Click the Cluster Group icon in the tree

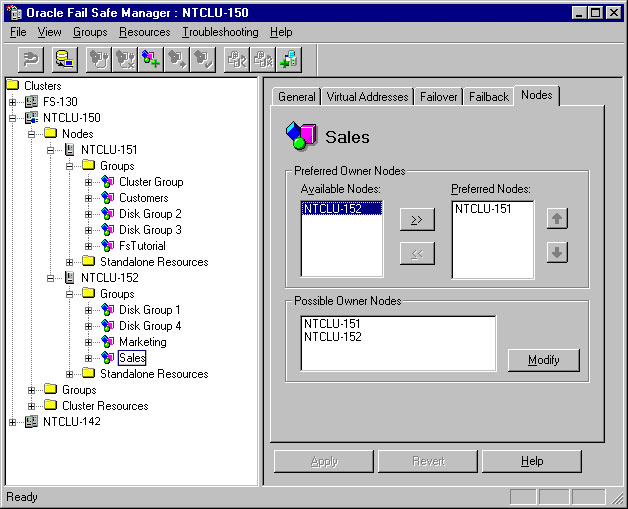107,182
